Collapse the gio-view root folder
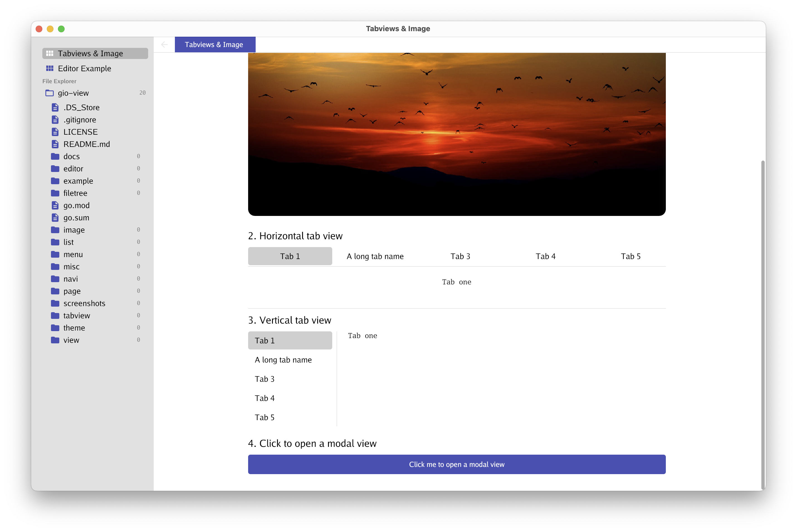The image size is (797, 532). click(73, 93)
